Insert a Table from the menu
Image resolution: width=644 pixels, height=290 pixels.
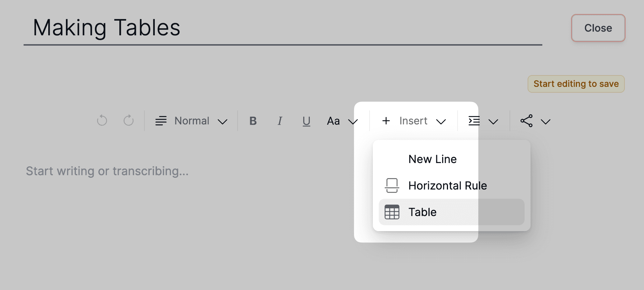[423, 212]
